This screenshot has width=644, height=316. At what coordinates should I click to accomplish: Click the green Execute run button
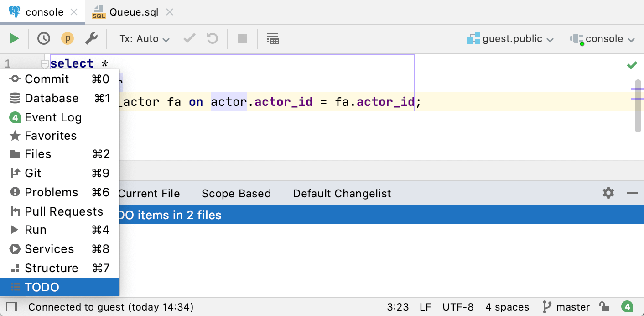[x=15, y=39]
